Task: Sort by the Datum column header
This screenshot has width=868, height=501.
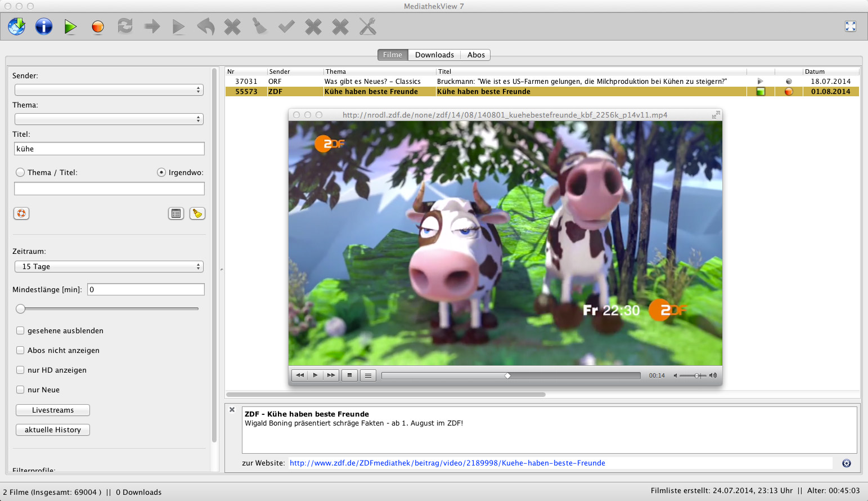Action: (831, 71)
